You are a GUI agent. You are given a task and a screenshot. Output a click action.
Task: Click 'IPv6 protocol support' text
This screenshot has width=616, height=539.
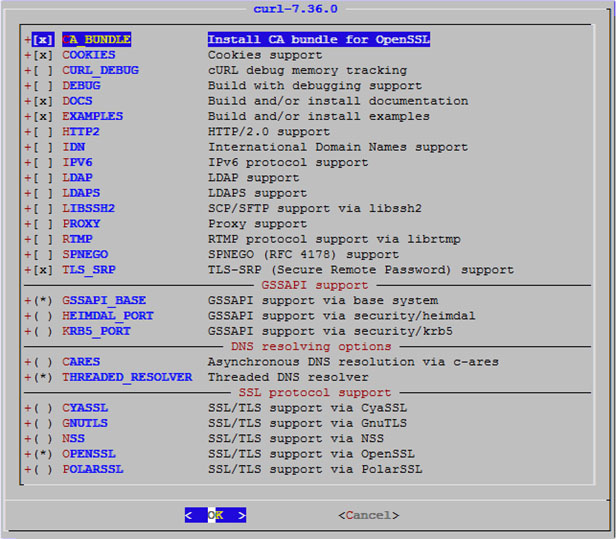(288, 162)
